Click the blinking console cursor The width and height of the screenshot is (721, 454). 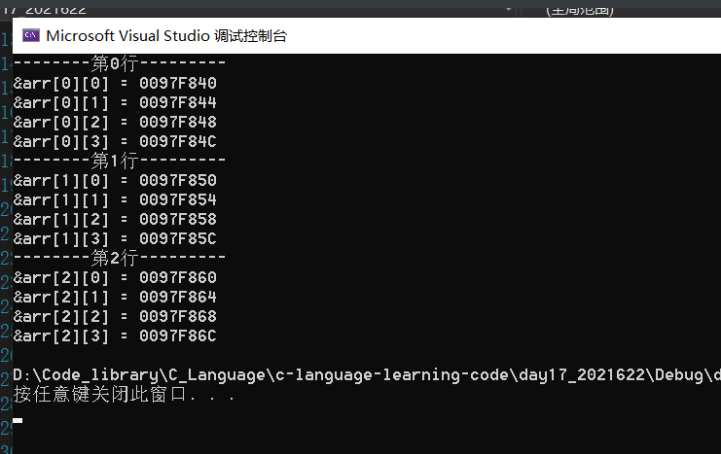(17, 420)
